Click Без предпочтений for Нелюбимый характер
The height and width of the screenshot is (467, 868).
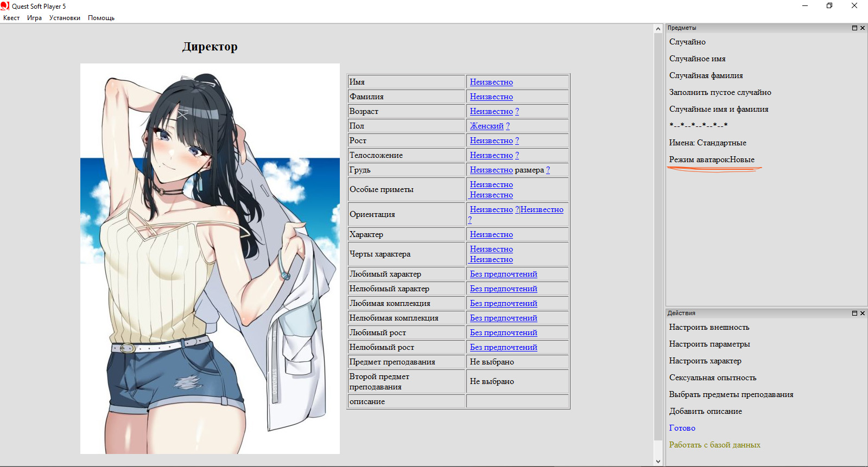click(504, 289)
